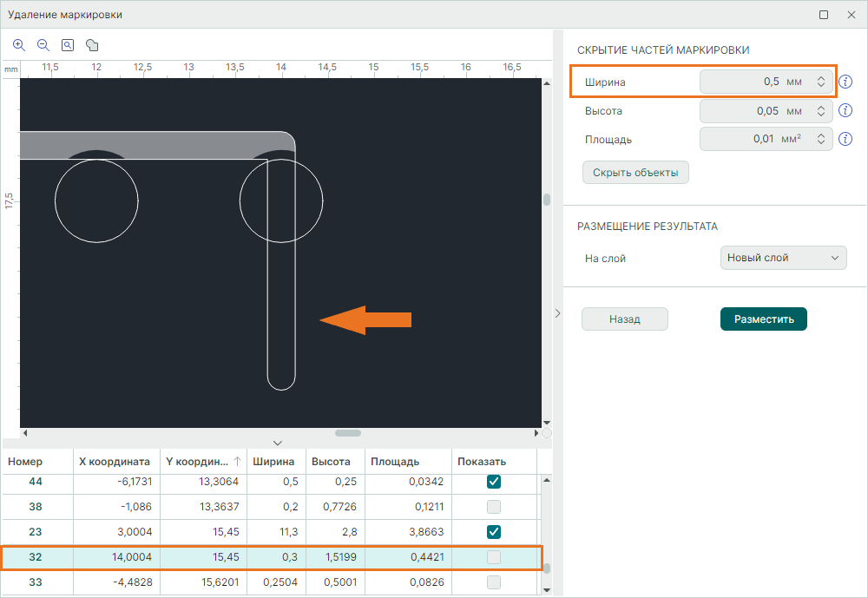This screenshot has width=868, height=598.
Task: Click the overlapping shapes toolbar icon
Action: (x=92, y=45)
